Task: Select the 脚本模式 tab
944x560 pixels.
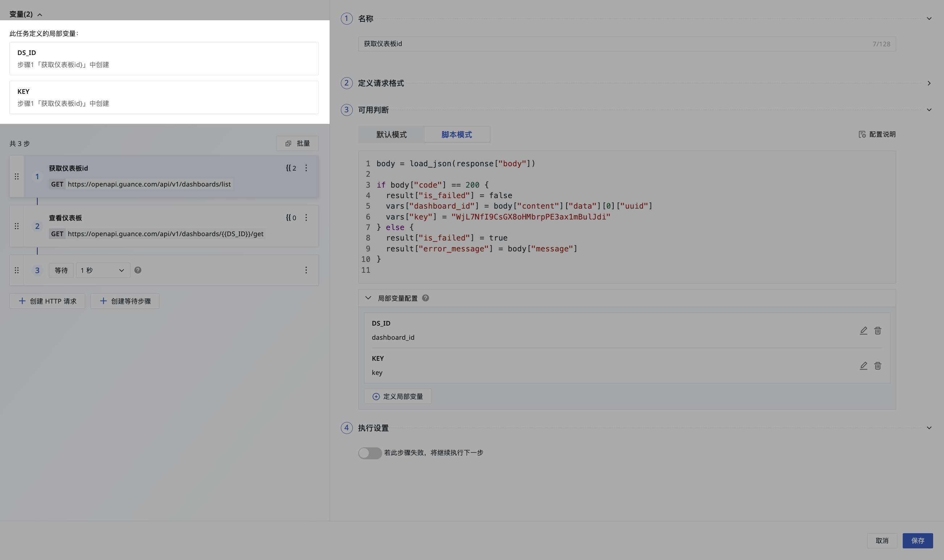Action: [456, 134]
